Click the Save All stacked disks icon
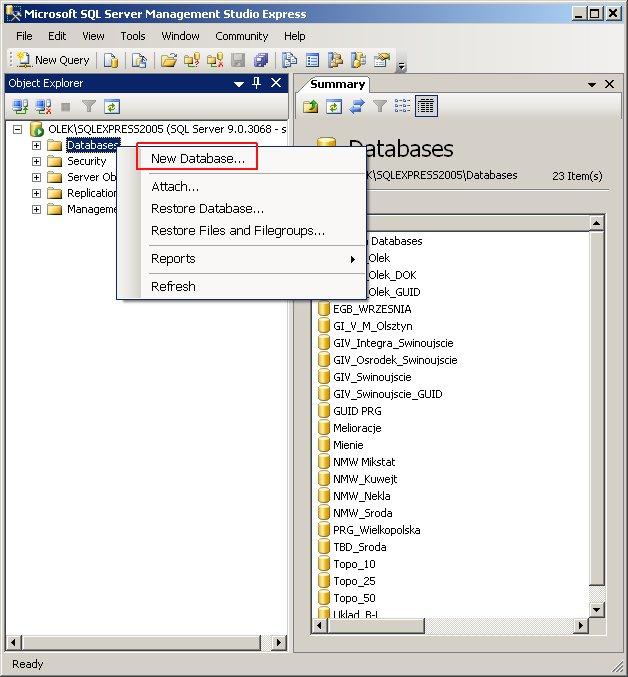The width and height of the screenshot is (628, 677). click(261, 60)
